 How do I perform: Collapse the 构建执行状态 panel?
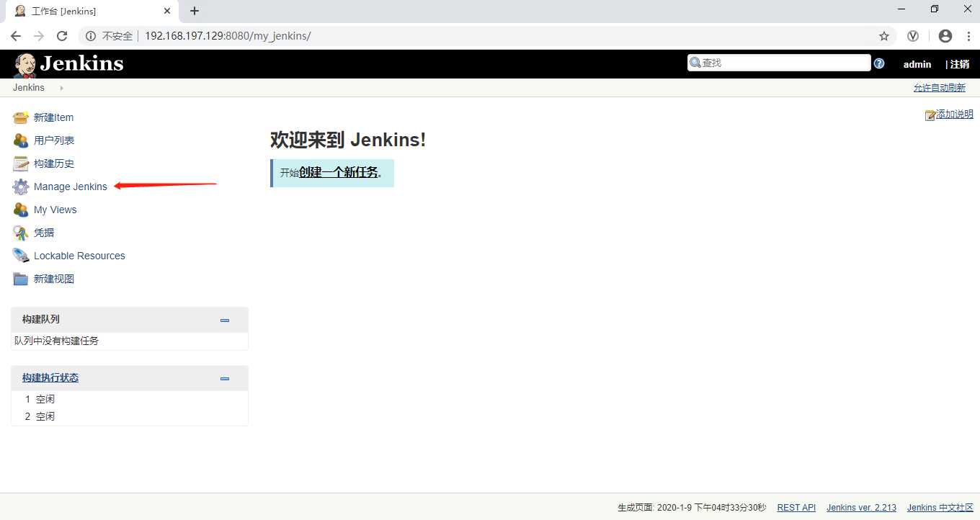coord(225,378)
